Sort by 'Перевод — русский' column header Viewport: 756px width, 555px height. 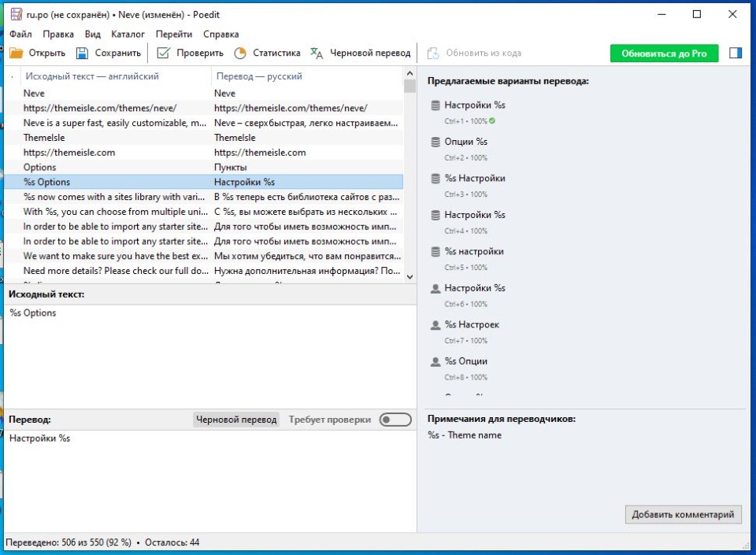pyautogui.click(x=258, y=76)
